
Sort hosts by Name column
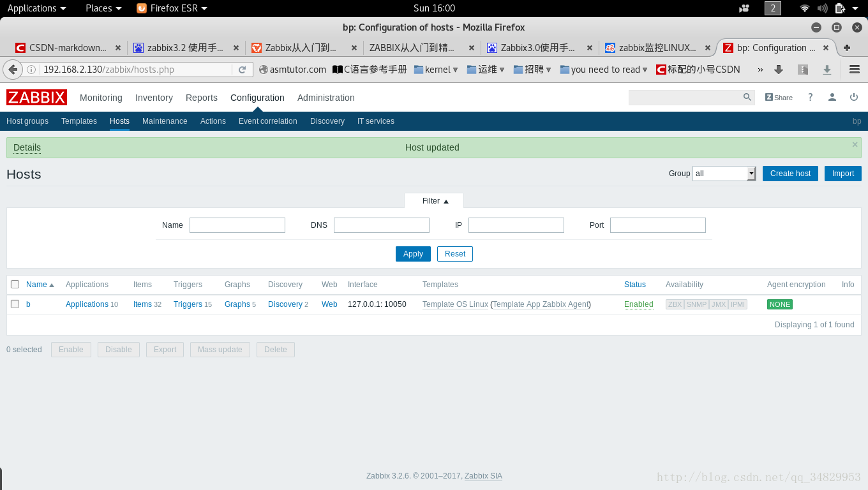(40, 285)
